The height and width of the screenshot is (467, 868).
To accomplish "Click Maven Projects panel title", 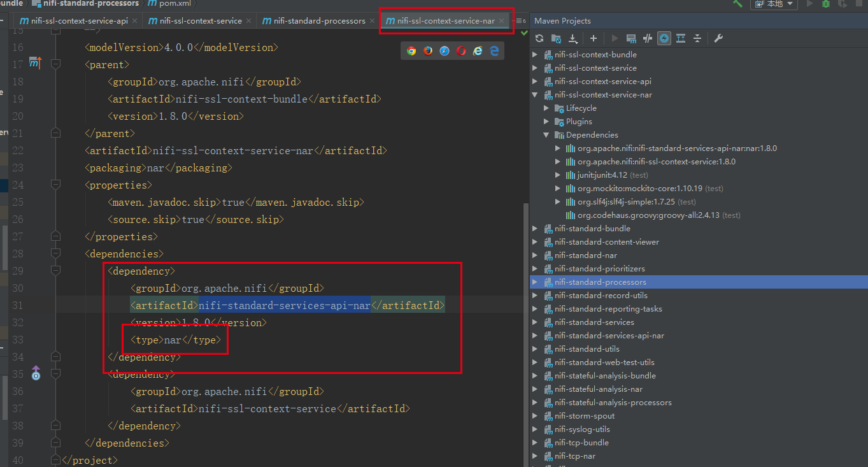I will tap(562, 21).
